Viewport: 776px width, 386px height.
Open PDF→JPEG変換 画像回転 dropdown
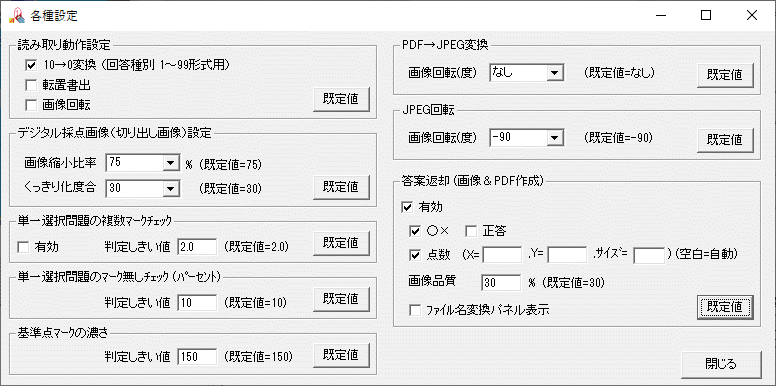pyautogui.click(x=554, y=73)
